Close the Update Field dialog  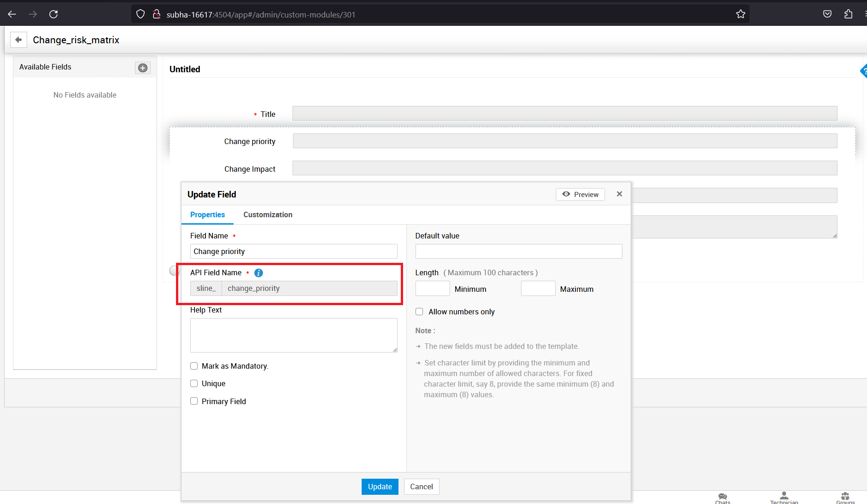point(619,194)
